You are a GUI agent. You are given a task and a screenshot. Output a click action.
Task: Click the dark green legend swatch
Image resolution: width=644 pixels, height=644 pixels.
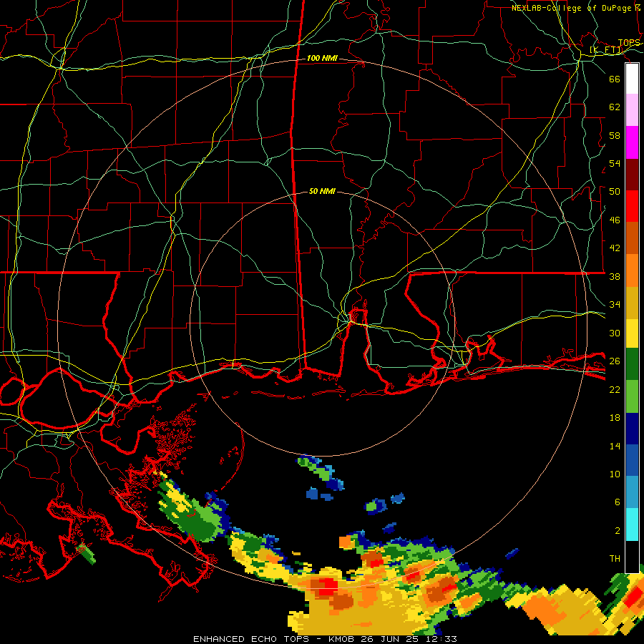(632, 364)
